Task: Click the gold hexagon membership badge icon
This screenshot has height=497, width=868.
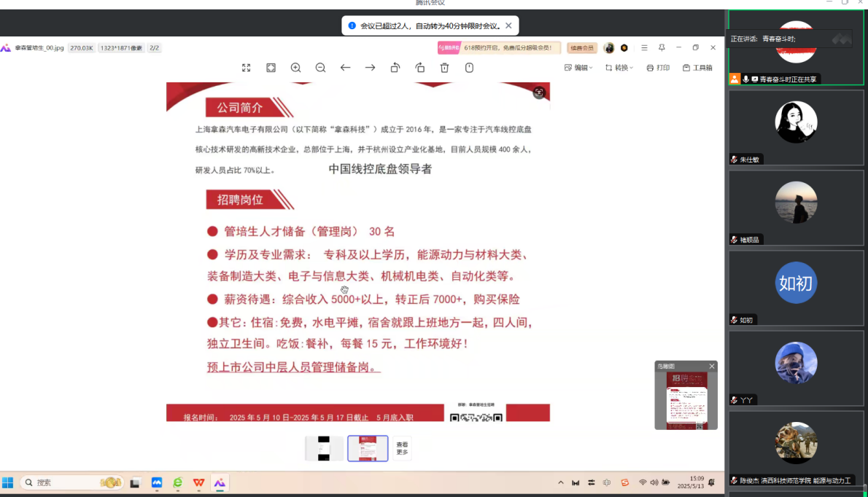Action: point(624,48)
